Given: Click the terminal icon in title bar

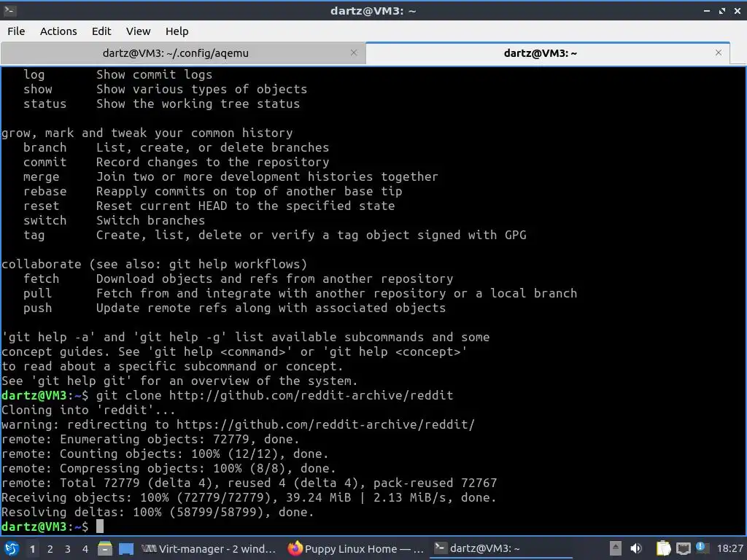Looking at the screenshot, I should pyautogui.click(x=10, y=10).
